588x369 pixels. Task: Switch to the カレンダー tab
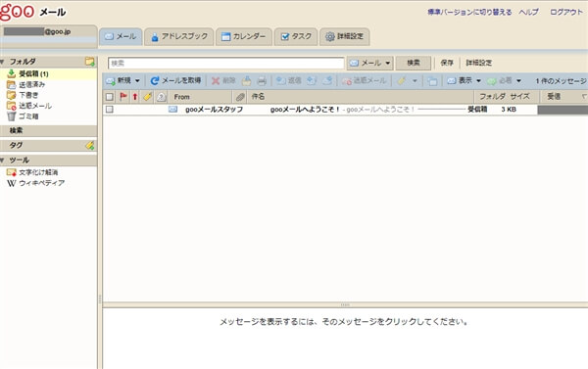(x=244, y=37)
